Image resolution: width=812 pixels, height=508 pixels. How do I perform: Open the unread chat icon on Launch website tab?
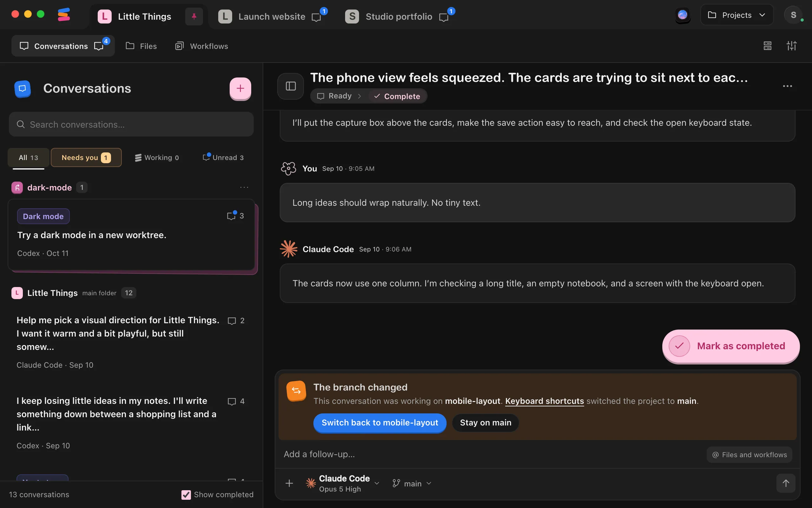click(317, 17)
